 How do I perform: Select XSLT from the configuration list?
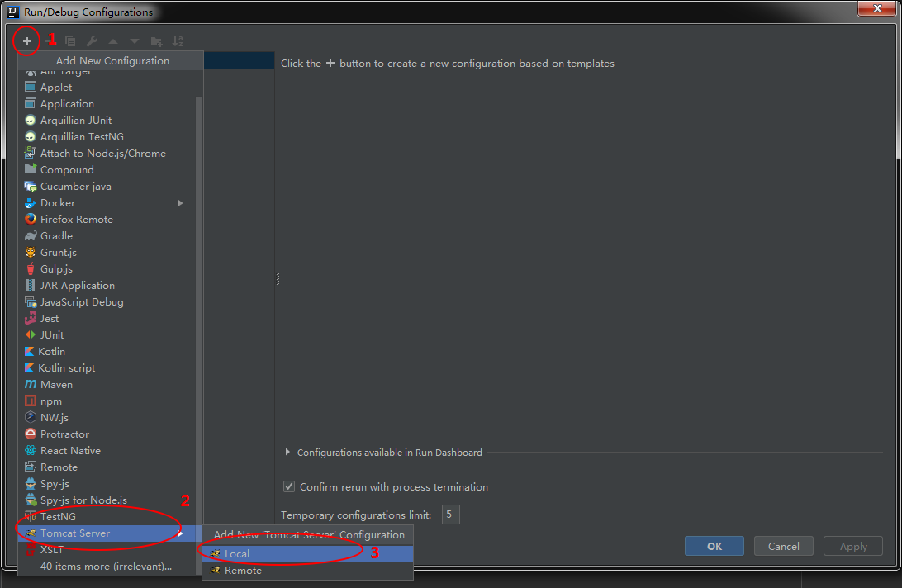(107, 550)
